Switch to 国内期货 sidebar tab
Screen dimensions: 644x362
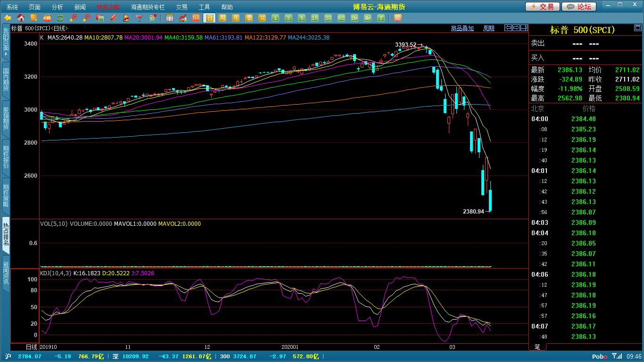6,80
